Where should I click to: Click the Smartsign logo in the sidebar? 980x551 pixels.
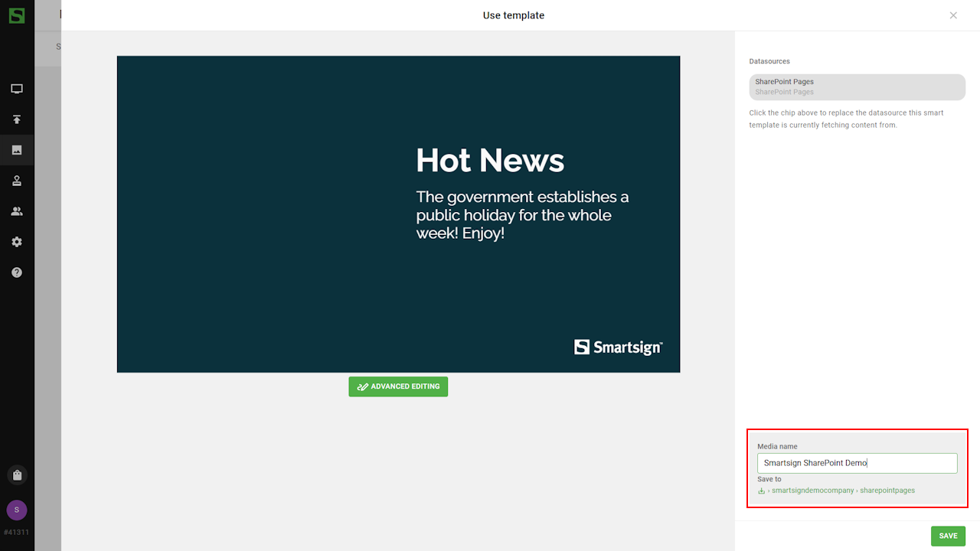(x=17, y=15)
